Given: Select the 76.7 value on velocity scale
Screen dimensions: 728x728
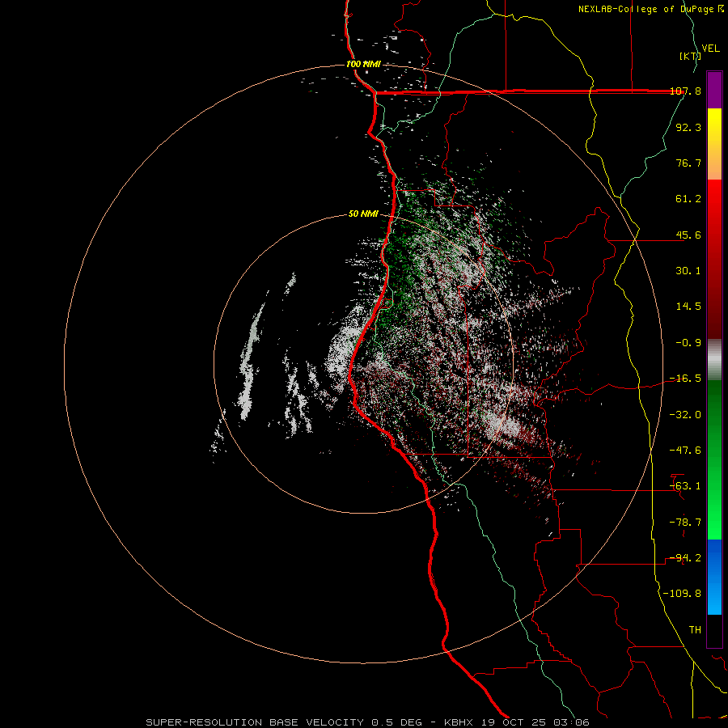Looking at the screenshot, I should click(x=688, y=163).
